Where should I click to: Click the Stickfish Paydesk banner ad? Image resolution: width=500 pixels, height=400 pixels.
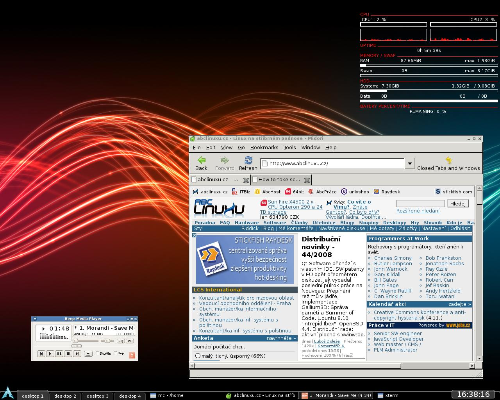[x=245, y=259]
